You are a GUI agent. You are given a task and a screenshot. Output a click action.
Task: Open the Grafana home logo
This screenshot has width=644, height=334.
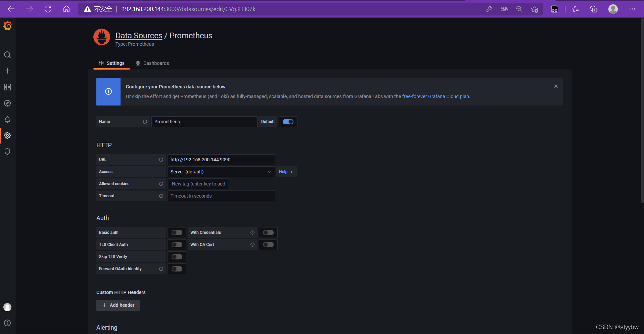click(x=7, y=26)
